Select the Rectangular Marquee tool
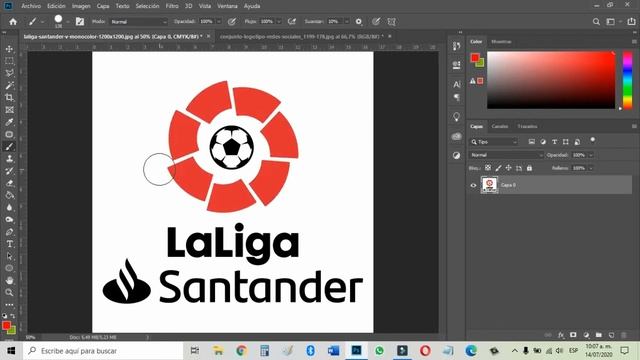Image resolution: width=640 pixels, height=360 pixels. pos(9,61)
